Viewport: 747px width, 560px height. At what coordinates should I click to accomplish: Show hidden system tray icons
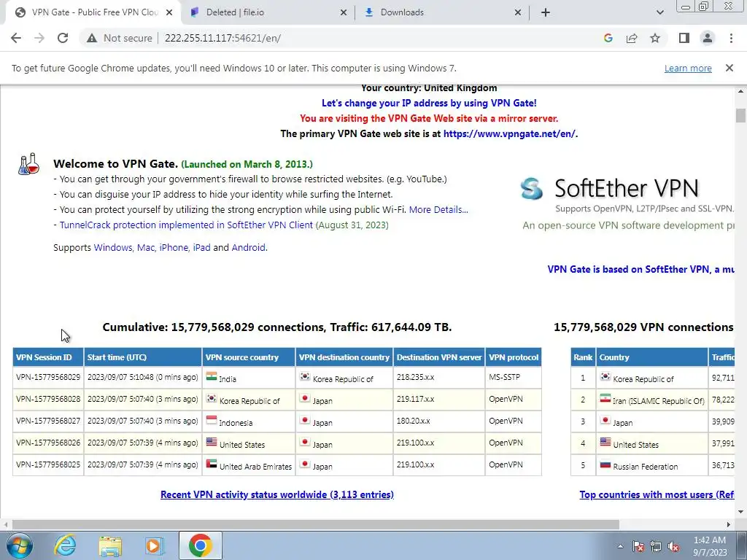(620, 546)
